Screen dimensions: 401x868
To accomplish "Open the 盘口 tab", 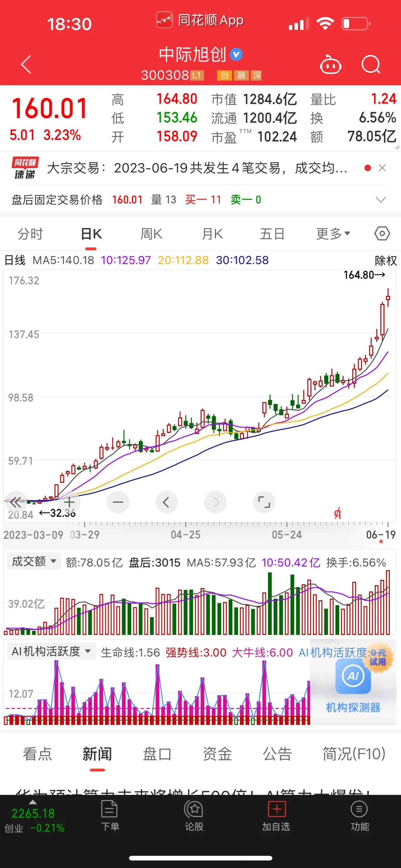I will [x=157, y=754].
